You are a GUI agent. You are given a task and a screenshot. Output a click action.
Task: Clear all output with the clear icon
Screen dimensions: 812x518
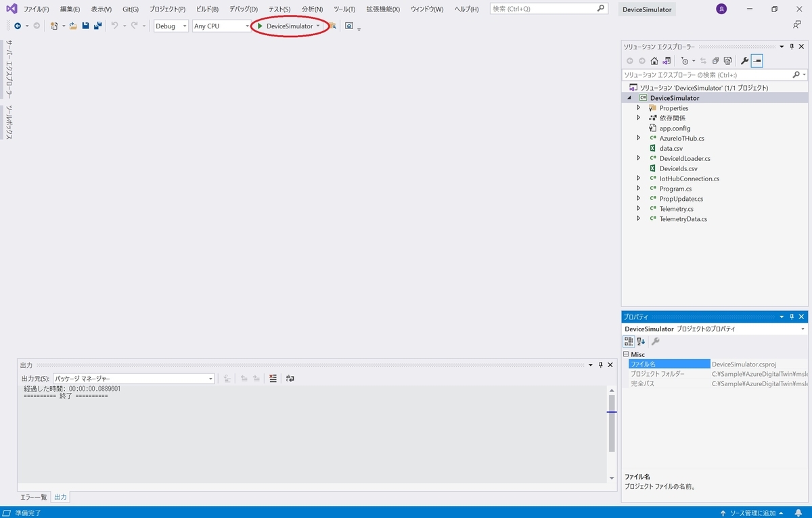click(x=273, y=379)
